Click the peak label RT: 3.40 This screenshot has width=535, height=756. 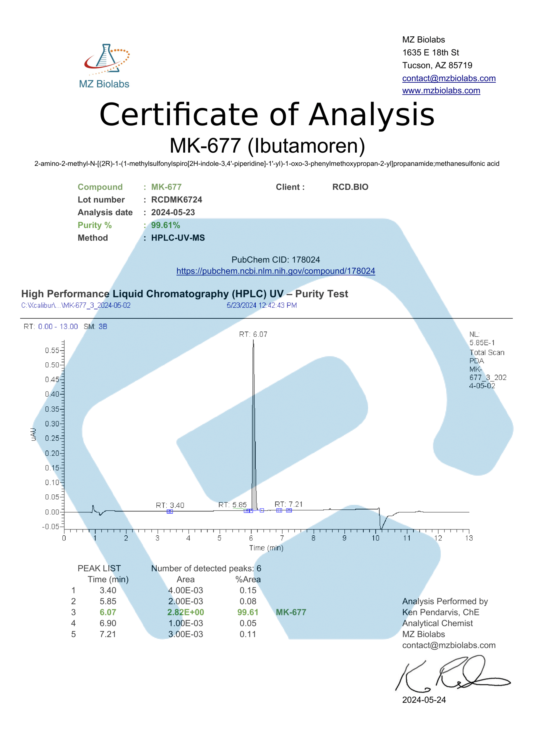pyautogui.click(x=170, y=505)
